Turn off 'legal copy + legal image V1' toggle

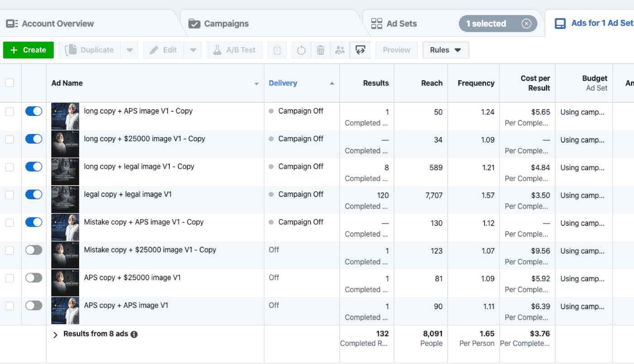point(34,194)
